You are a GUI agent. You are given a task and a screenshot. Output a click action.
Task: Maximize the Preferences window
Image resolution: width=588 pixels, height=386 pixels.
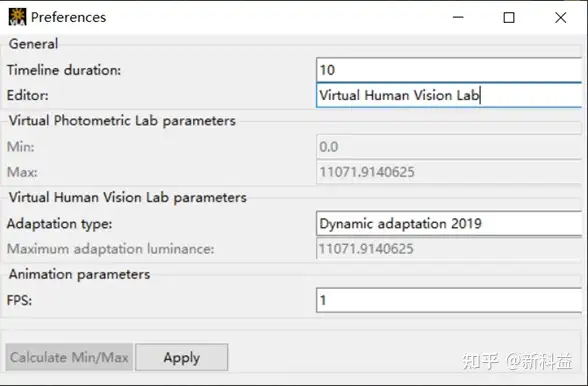point(509,17)
